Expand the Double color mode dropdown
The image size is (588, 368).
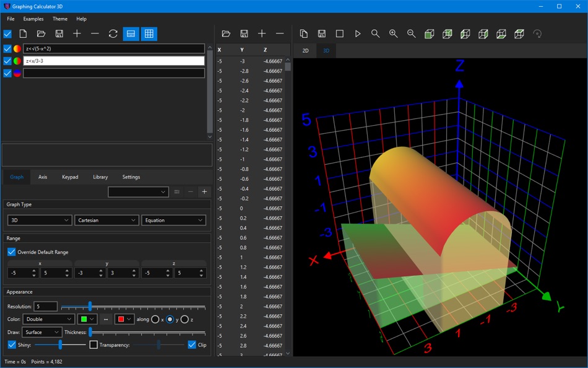pos(48,319)
